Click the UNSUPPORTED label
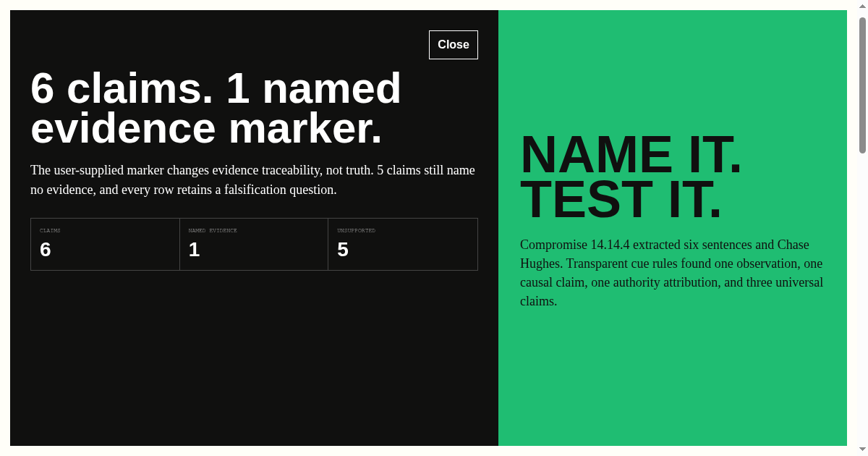 click(356, 231)
